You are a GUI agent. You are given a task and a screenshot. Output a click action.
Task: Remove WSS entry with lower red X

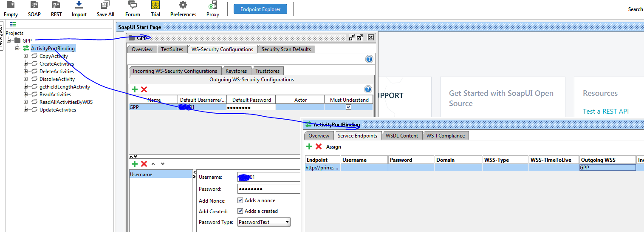144,164
